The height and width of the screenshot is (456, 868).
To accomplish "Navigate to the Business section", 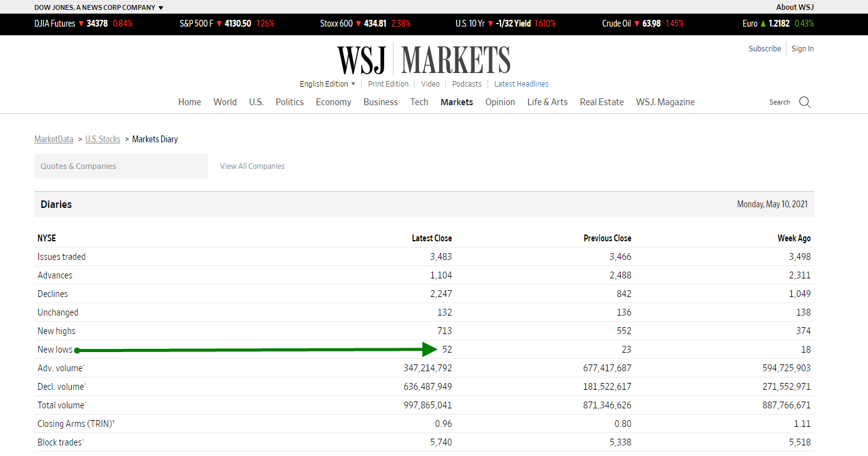I will [x=380, y=102].
